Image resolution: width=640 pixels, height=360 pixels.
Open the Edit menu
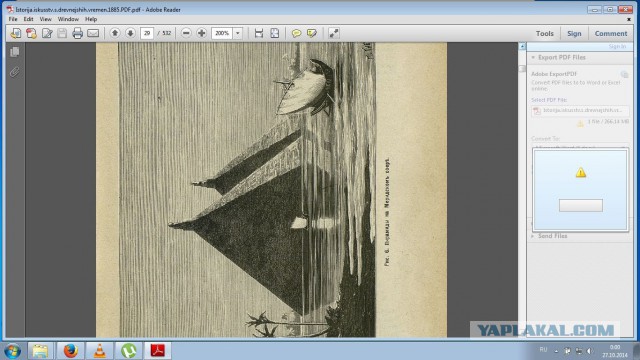click(28, 19)
